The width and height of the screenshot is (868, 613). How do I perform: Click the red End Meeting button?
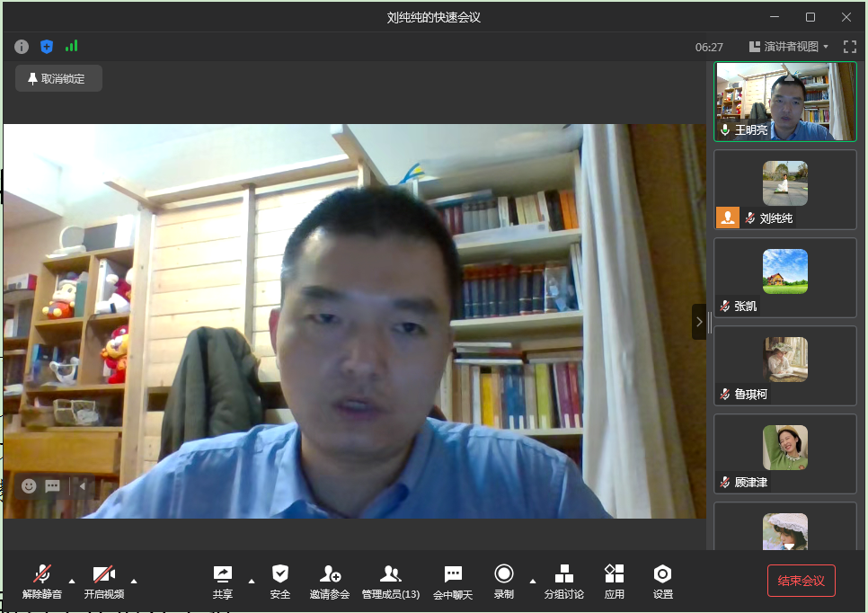point(801,581)
